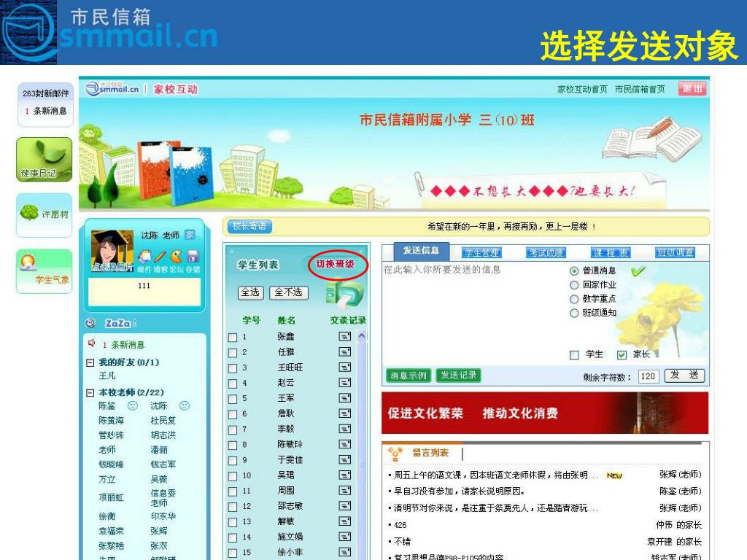Click the 存储 floppy disk icon
747x560 pixels.
click(x=193, y=257)
